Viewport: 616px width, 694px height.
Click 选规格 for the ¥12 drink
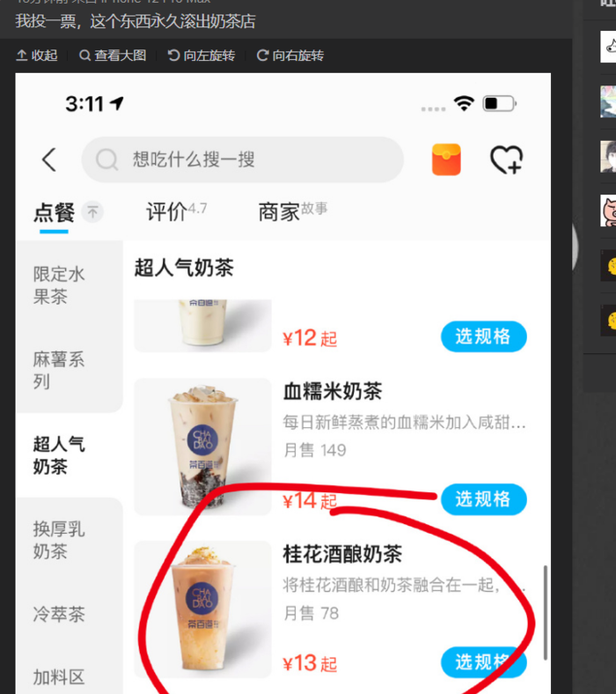(x=484, y=336)
